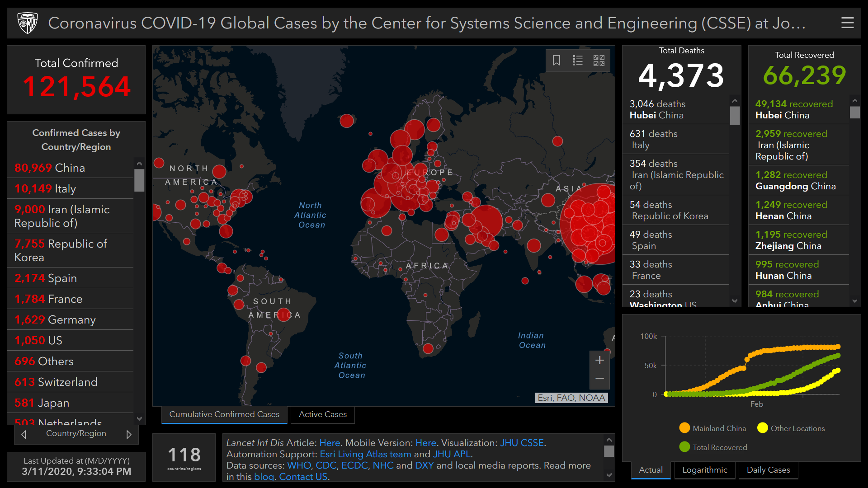Image resolution: width=868 pixels, height=488 pixels.
Task: Open Mobile Version 'Here' link
Action: tap(425, 443)
